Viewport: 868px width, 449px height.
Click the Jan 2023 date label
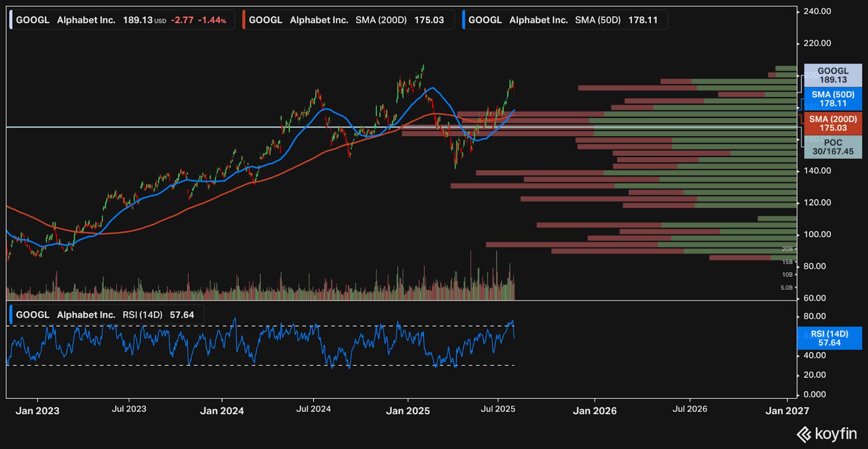tap(37, 411)
